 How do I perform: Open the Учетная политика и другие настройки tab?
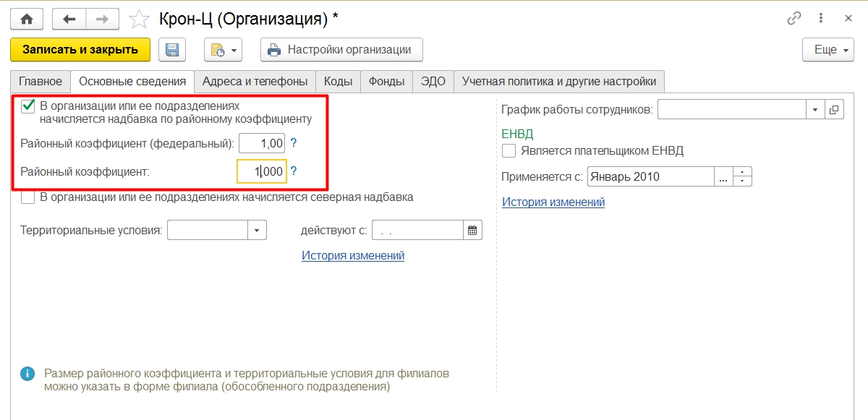click(x=558, y=81)
